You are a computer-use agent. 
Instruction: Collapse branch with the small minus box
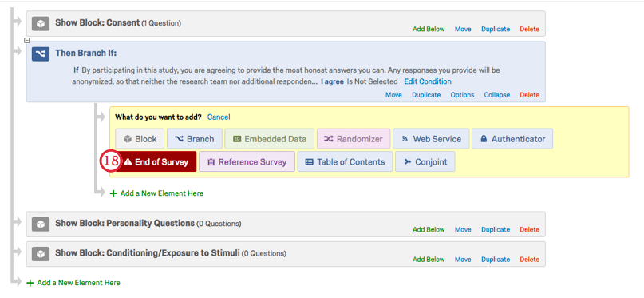(26, 40)
